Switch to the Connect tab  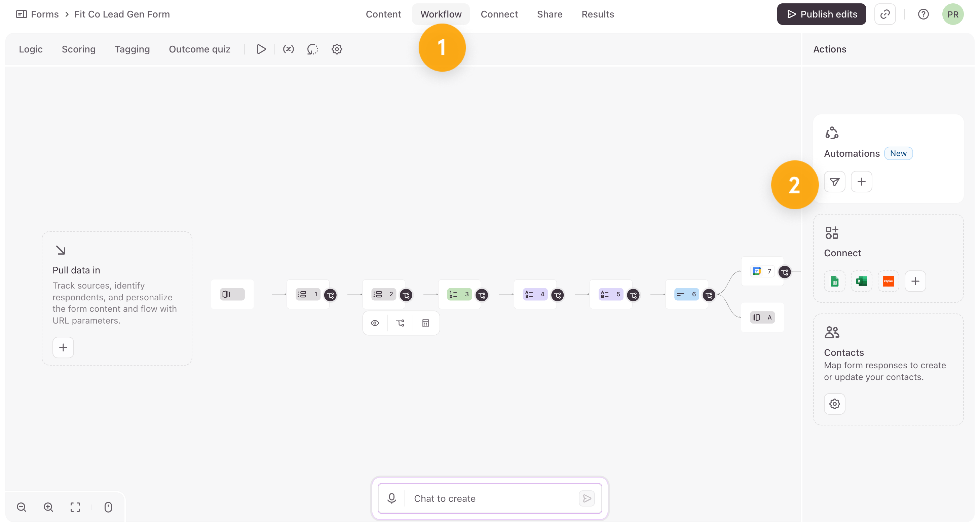coord(499,14)
